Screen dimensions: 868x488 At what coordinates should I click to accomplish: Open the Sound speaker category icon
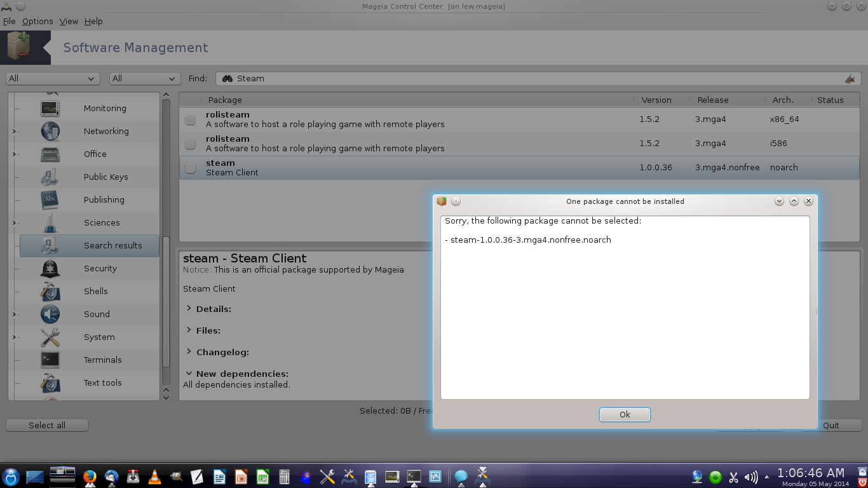tap(50, 315)
